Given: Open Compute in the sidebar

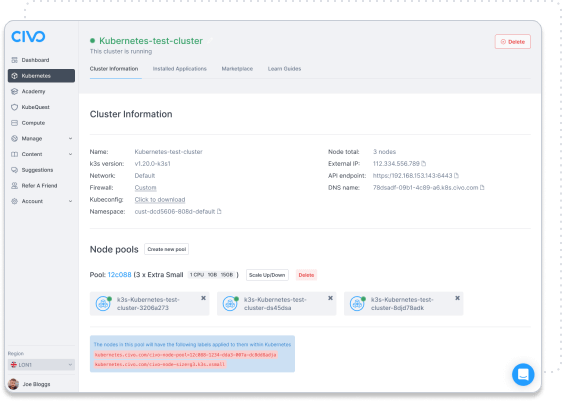Looking at the screenshot, I should (28, 123).
